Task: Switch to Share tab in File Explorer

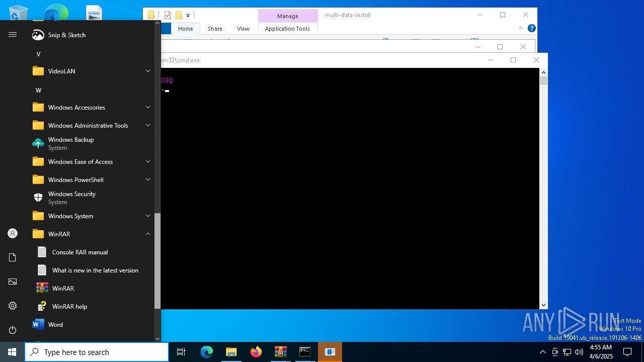Action: point(215,29)
